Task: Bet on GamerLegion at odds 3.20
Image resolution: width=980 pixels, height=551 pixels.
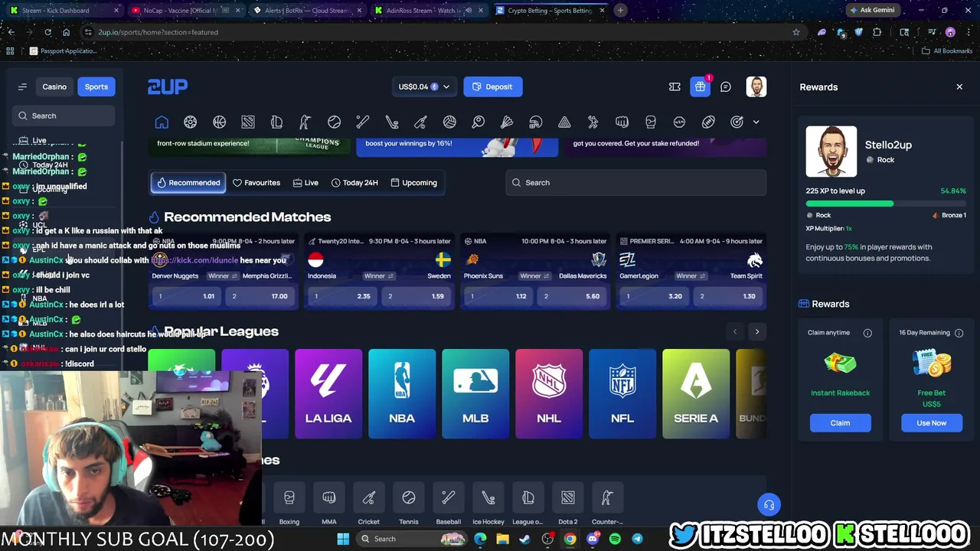Action: pos(655,296)
